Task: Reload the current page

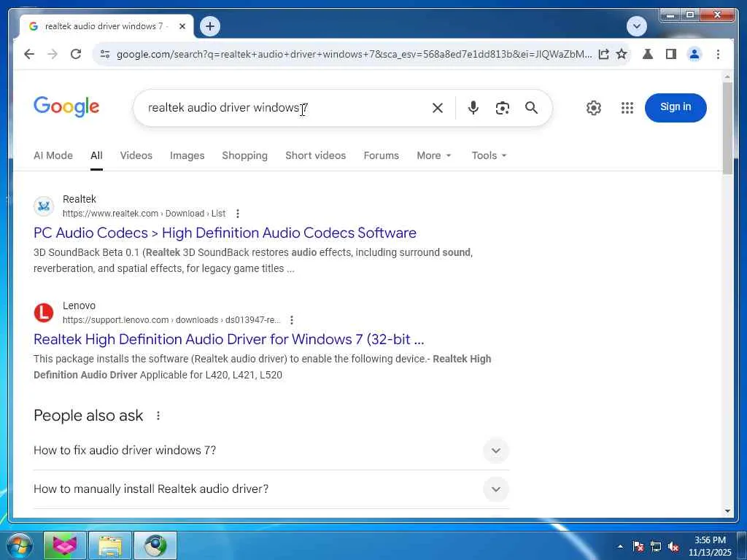Action: point(76,54)
